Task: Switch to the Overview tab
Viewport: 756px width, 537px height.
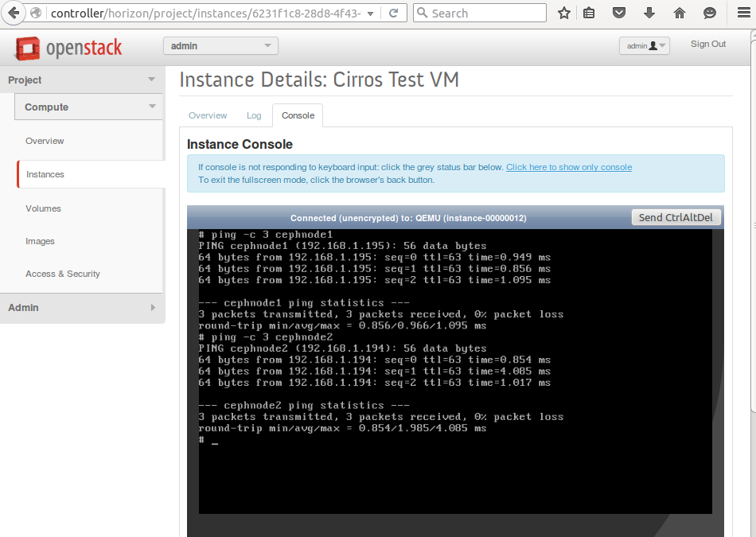Action: tap(208, 115)
